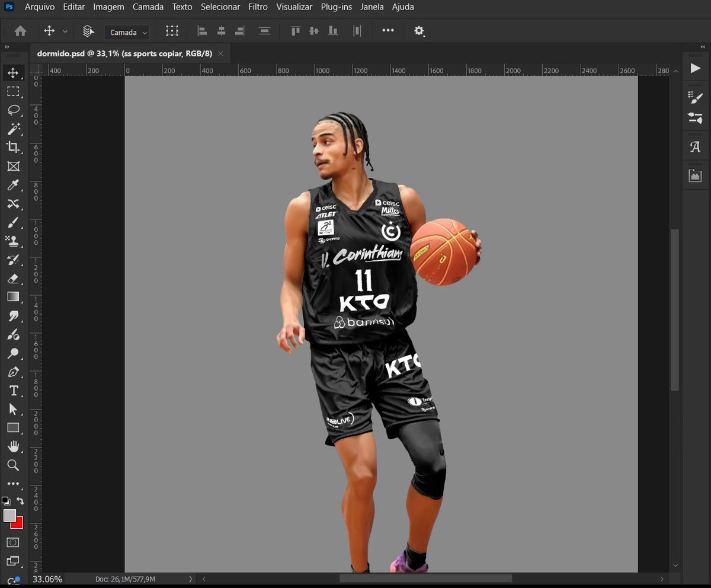
Task: Select the Clone Stamp tool
Action: (x=13, y=241)
